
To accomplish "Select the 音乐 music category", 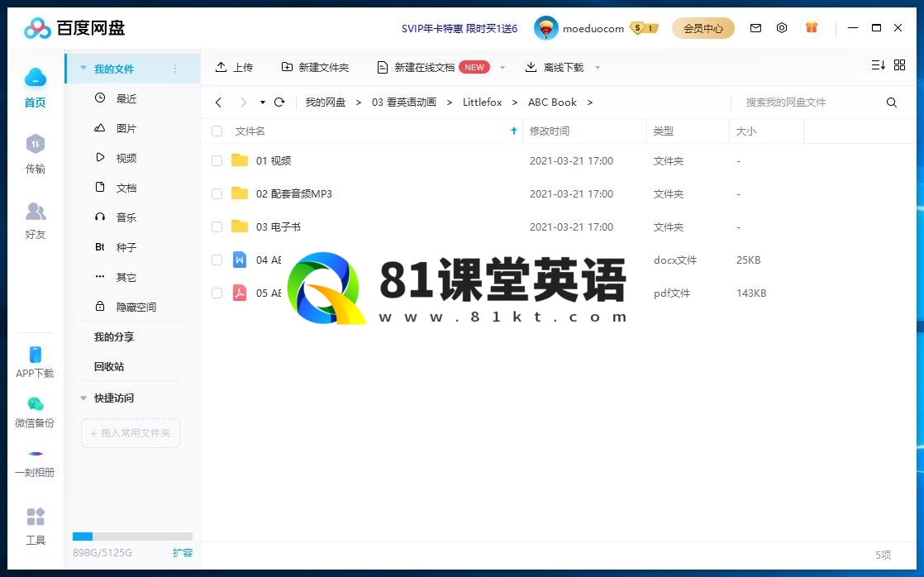I will [x=116, y=217].
